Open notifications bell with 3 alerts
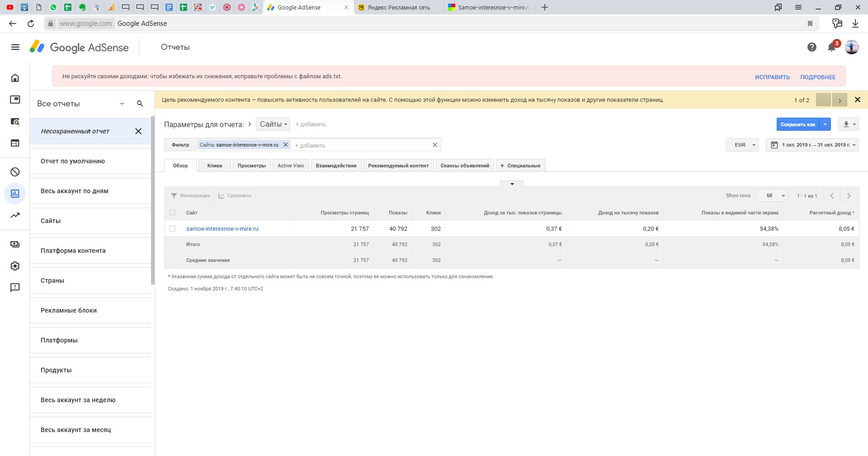868x456 pixels. 832,47
